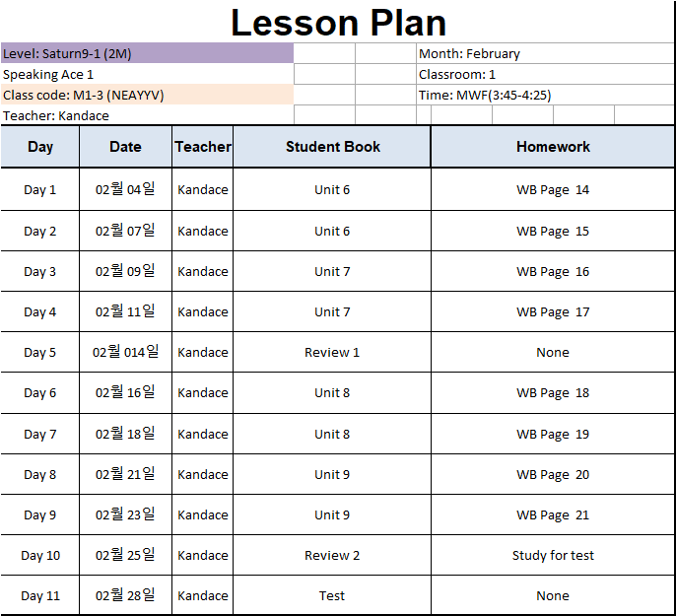The height and width of the screenshot is (616, 676).
Task: Select the Teacher: Kandace info cell
Action: coord(147,115)
